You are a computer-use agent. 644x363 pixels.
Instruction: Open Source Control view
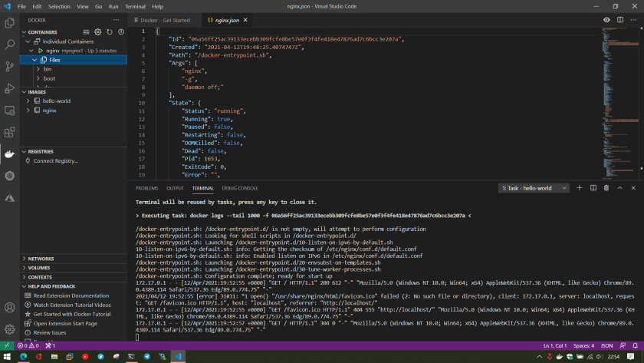pyautogui.click(x=9, y=66)
